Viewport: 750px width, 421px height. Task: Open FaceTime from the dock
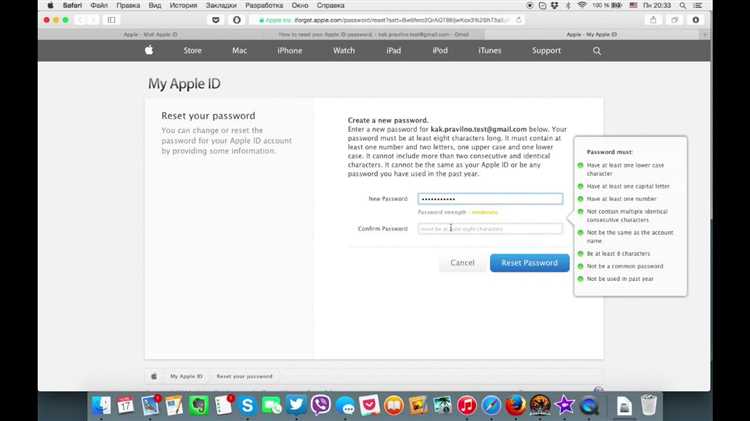272,405
